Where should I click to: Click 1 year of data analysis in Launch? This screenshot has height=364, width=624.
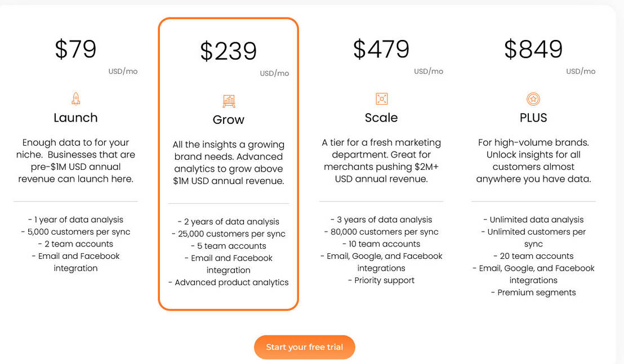(x=75, y=219)
